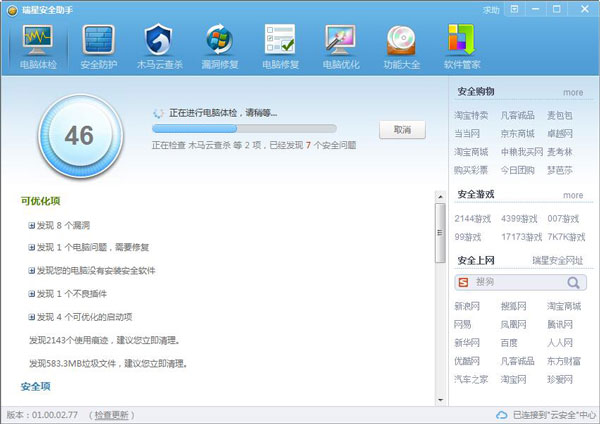
Task: Open the title bar dropdown menu icon
Action: click(515, 9)
